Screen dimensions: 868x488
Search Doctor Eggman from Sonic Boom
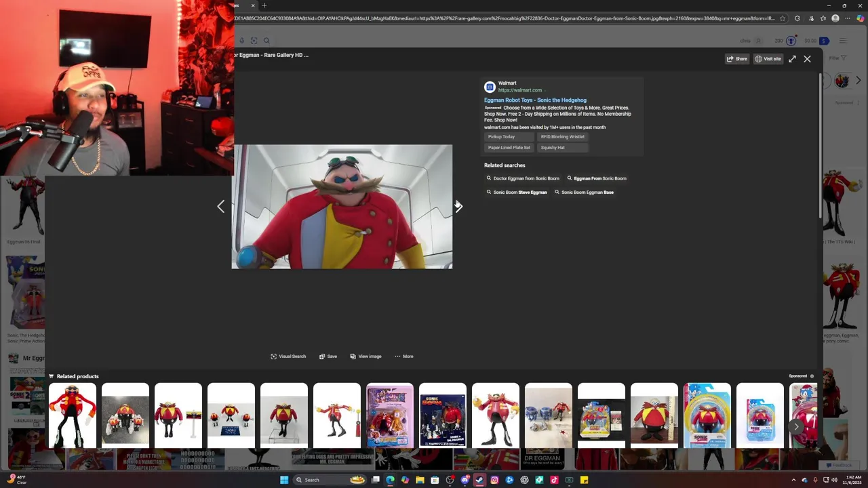pos(523,178)
